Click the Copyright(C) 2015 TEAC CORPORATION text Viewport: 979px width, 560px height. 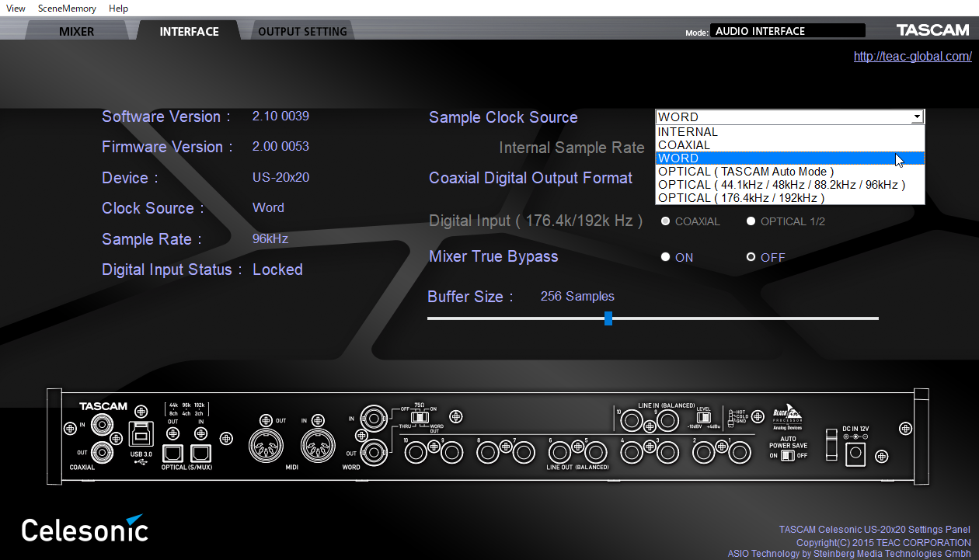tap(883, 542)
